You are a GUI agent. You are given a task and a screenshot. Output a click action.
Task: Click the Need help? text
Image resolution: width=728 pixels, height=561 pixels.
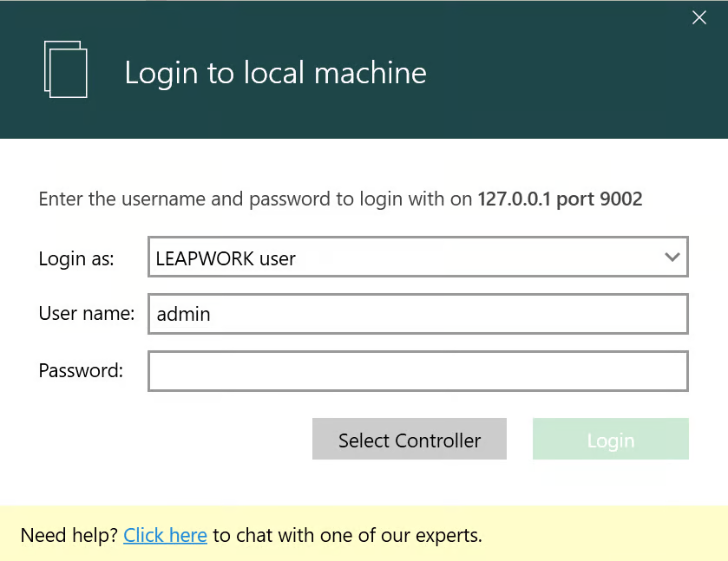click(69, 535)
